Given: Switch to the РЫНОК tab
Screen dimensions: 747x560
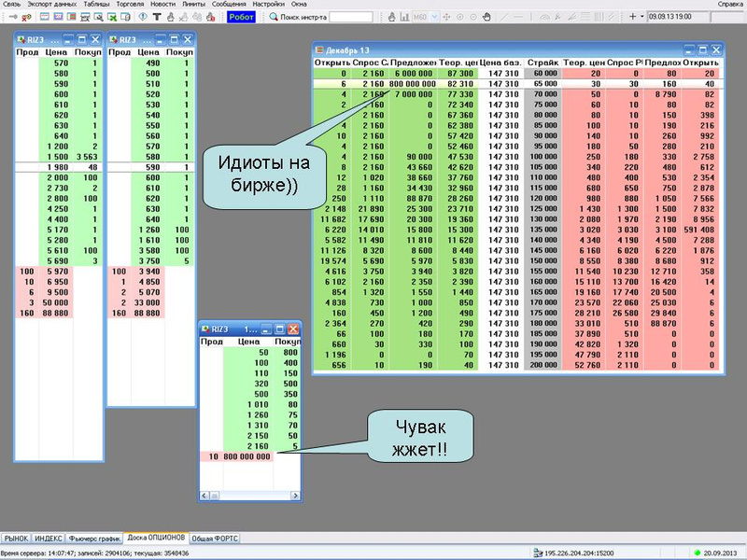Looking at the screenshot, I should coord(16,539).
